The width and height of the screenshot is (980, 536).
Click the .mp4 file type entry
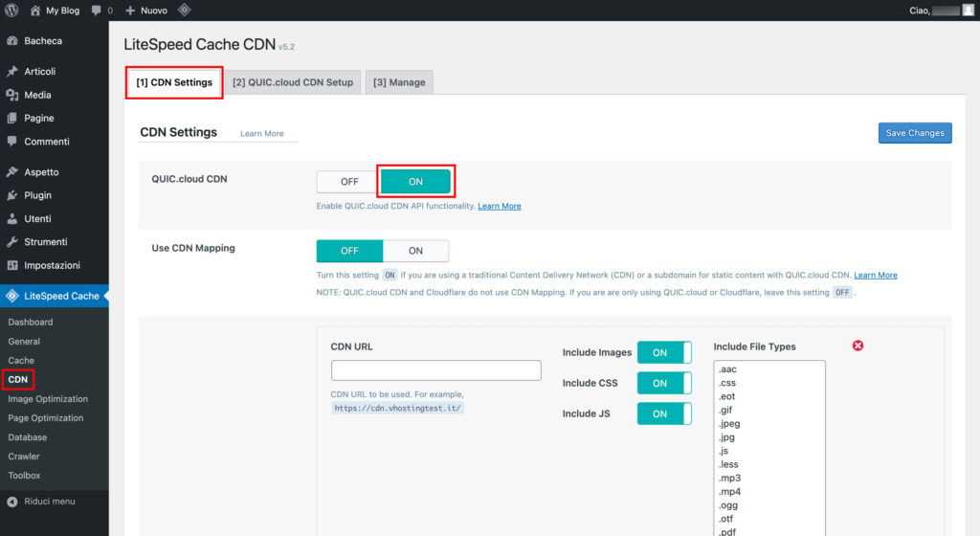click(729, 492)
